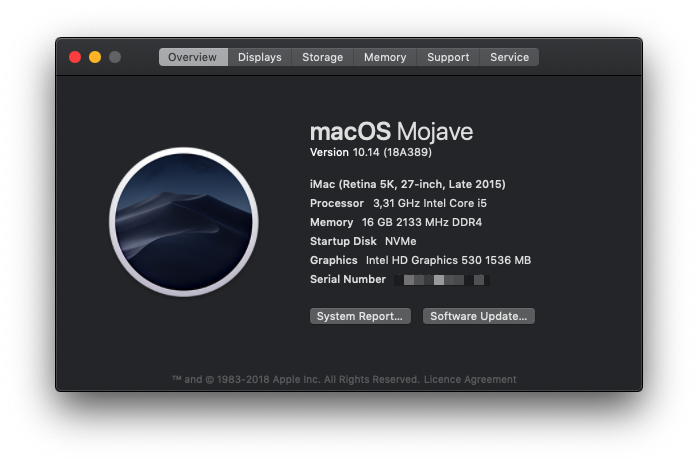Click the iMac (Retina 5K, 27-inch, Late 2015) line

coord(408,184)
